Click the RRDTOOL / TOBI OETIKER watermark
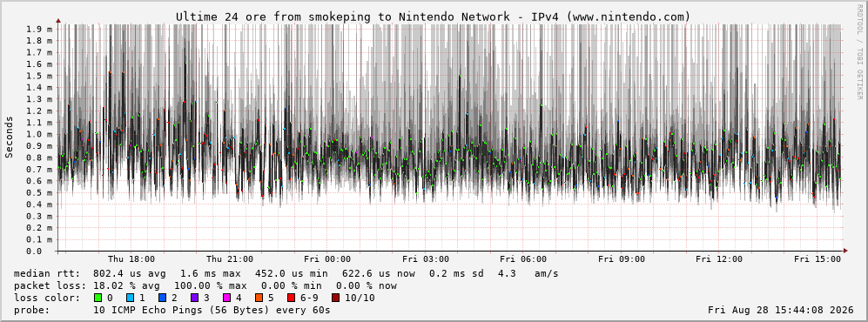This screenshot has width=868, height=322. click(859, 52)
